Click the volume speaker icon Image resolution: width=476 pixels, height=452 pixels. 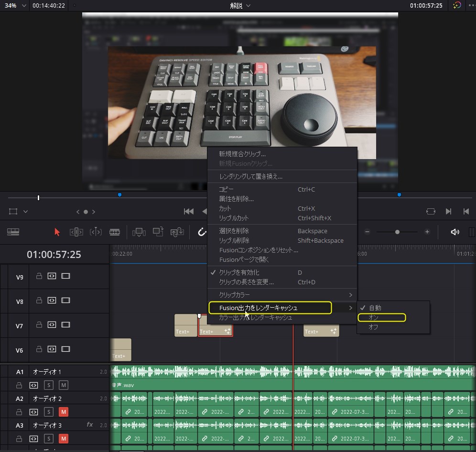455,232
